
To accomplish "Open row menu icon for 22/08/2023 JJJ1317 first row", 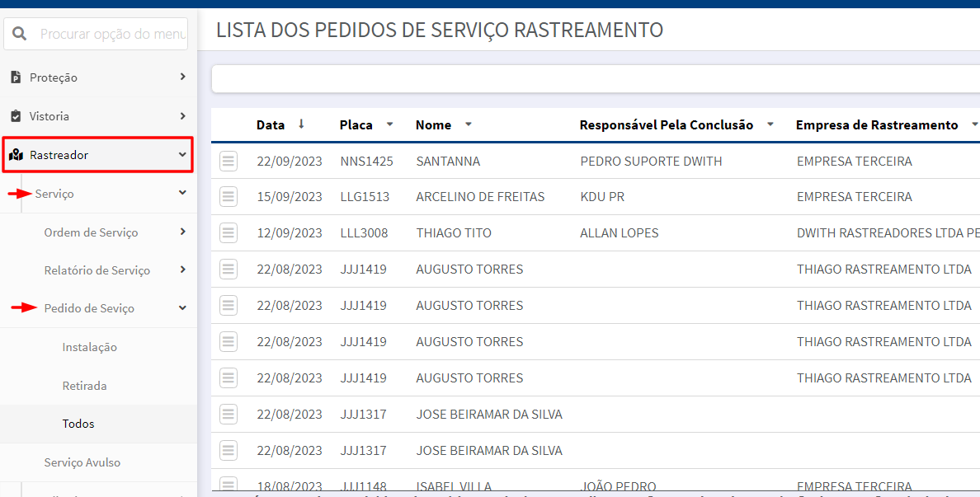I will point(229,414).
